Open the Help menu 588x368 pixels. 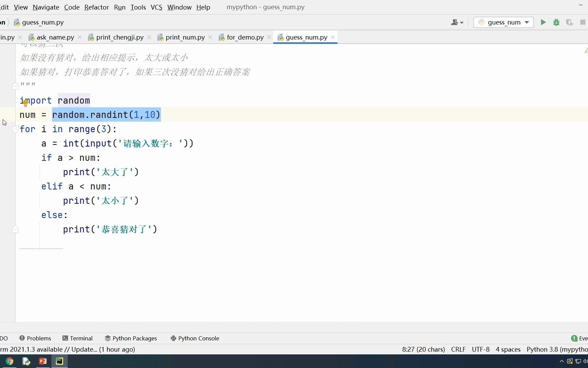click(x=203, y=7)
